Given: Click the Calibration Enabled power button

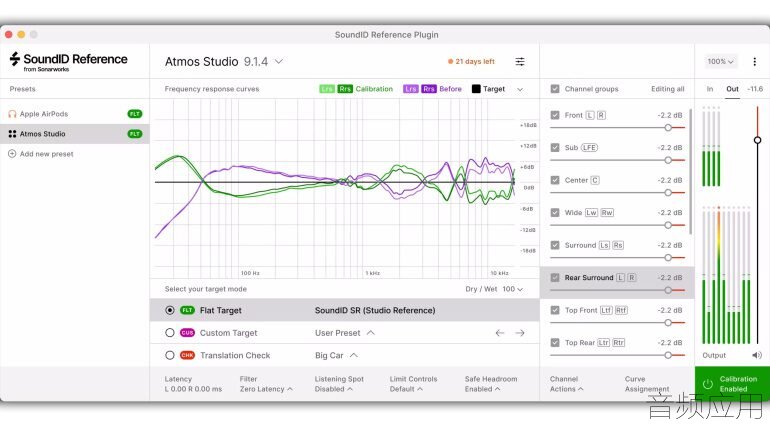Looking at the screenshot, I should (708, 384).
